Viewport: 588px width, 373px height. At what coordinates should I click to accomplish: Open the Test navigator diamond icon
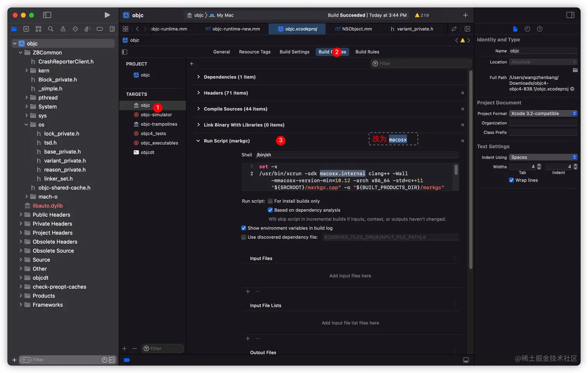[x=75, y=29]
